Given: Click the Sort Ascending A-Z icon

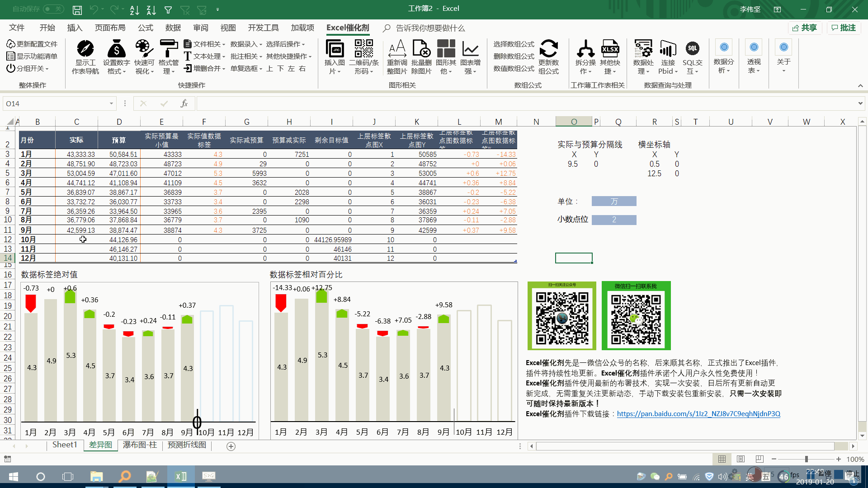Looking at the screenshot, I should pyautogui.click(x=134, y=9).
